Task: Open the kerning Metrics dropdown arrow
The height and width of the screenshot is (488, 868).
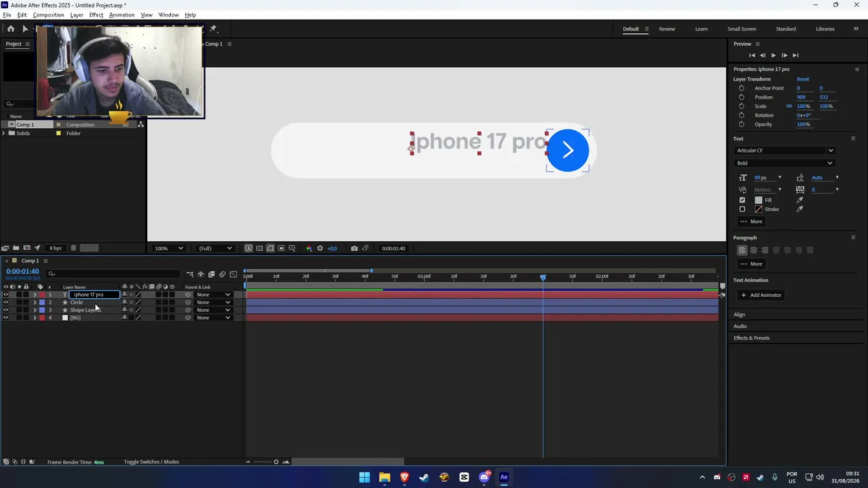Action: click(x=779, y=190)
